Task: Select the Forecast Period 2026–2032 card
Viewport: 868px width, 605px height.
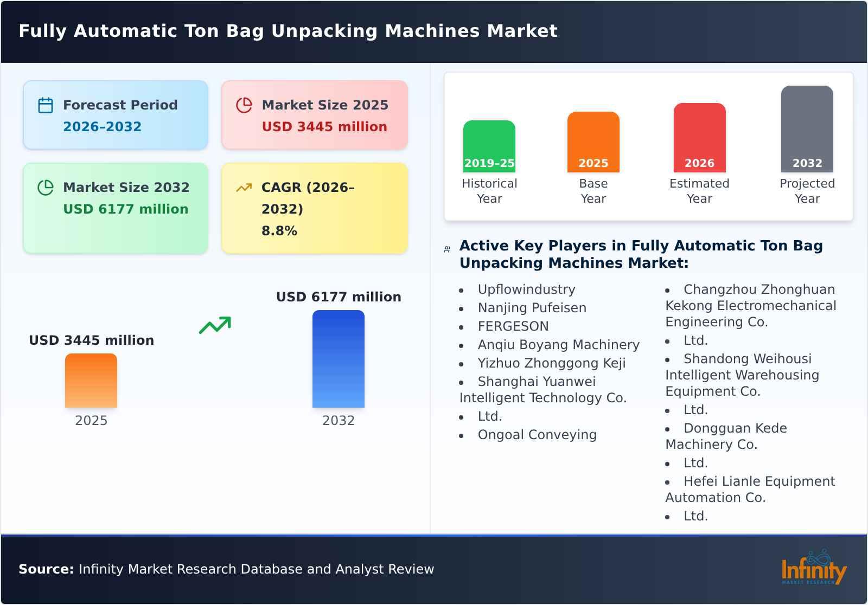Action: 116,115
